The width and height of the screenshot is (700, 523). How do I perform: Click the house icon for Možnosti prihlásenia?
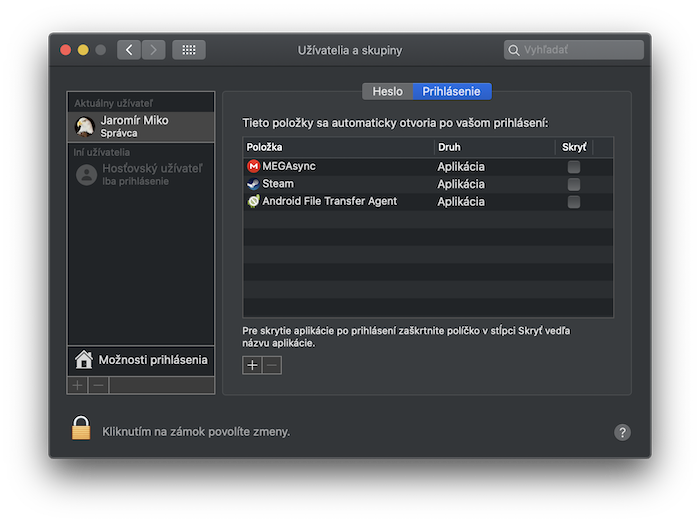84,360
